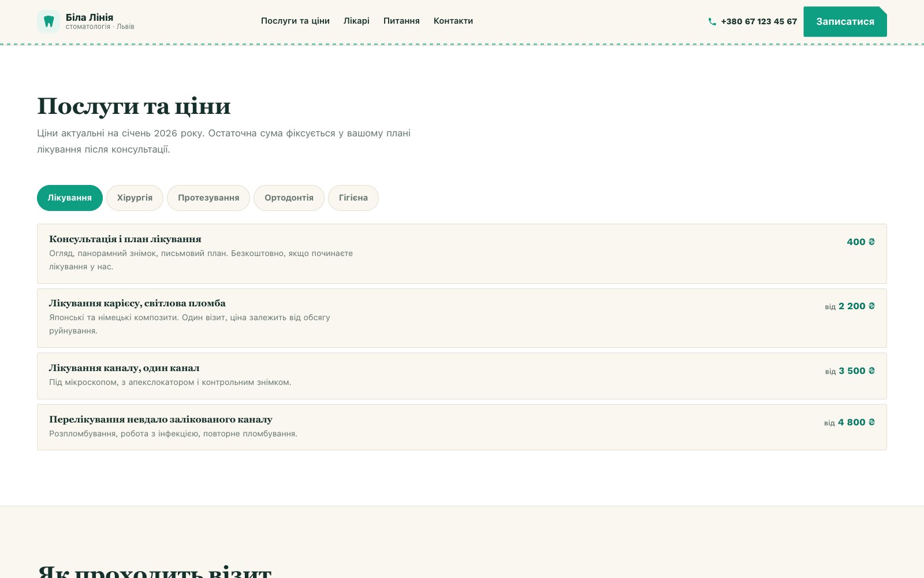Viewport: 924px width, 578px height.
Task: Click the description starting Під мікроскопом
Action: tap(170, 382)
